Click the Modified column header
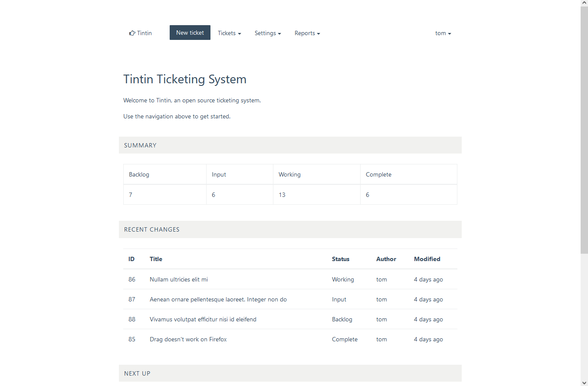The height and width of the screenshot is (386, 588). point(427,259)
